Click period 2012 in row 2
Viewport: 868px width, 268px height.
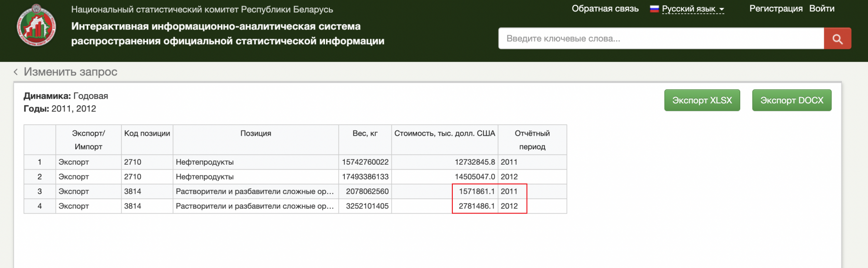click(509, 177)
